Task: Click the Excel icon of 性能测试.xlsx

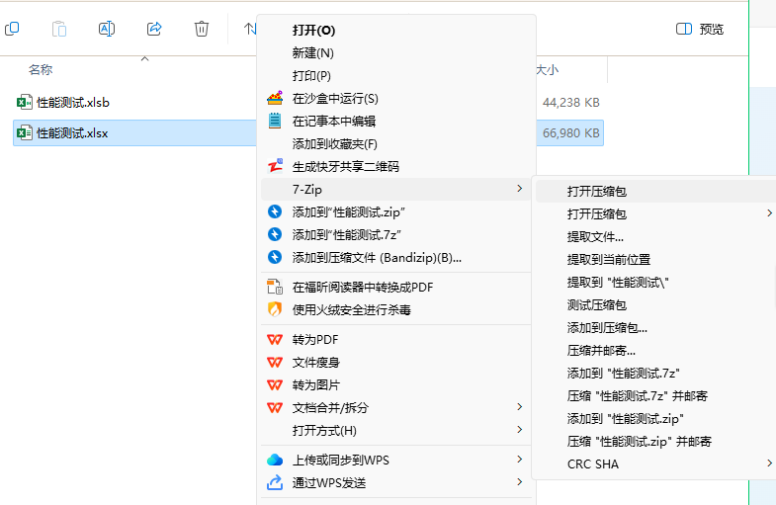Action: click(24, 133)
